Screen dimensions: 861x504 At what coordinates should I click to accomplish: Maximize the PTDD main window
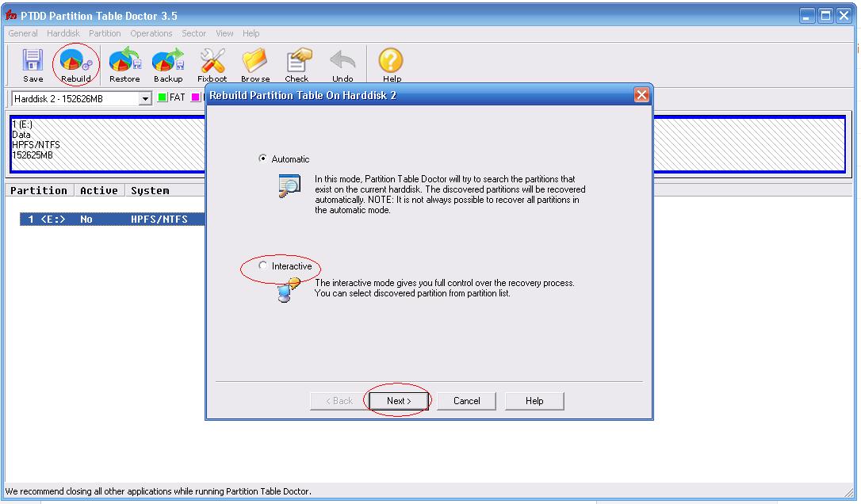[x=825, y=16]
